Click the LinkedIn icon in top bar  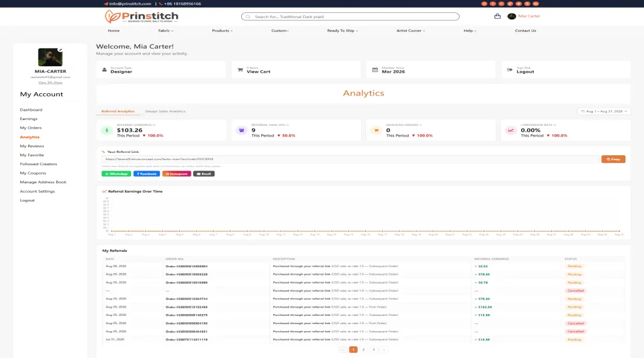536,4
